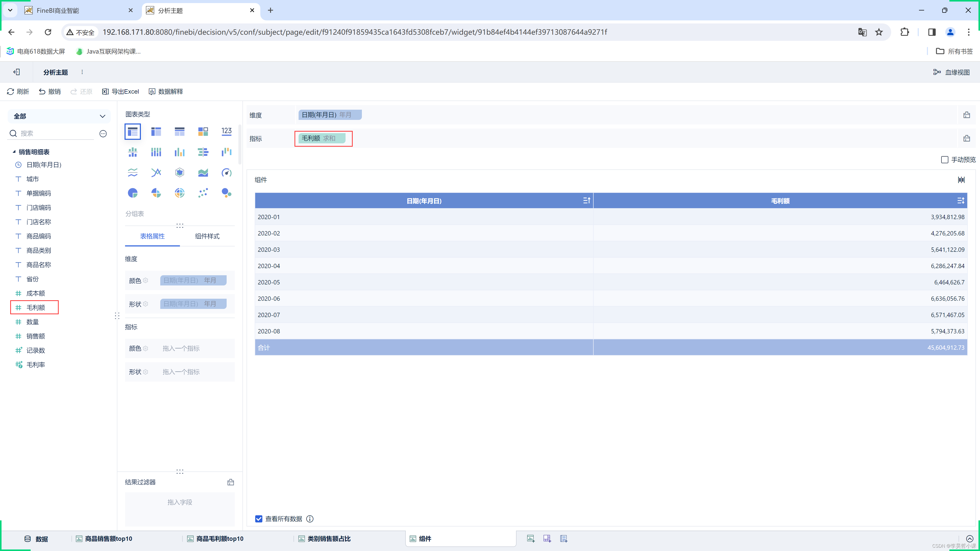Screen dimensions: 980x551
Task: Select the line chart type icon
Action: click(x=156, y=173)
